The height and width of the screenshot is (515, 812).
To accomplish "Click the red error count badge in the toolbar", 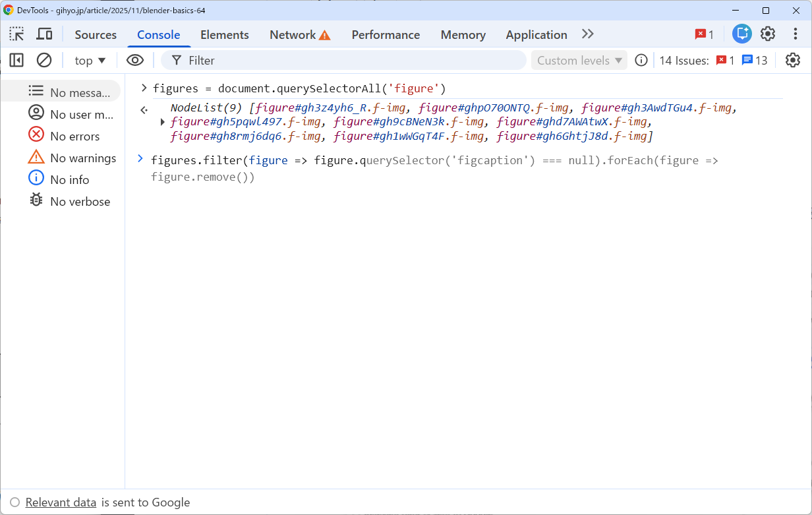I will pos(704,34).
